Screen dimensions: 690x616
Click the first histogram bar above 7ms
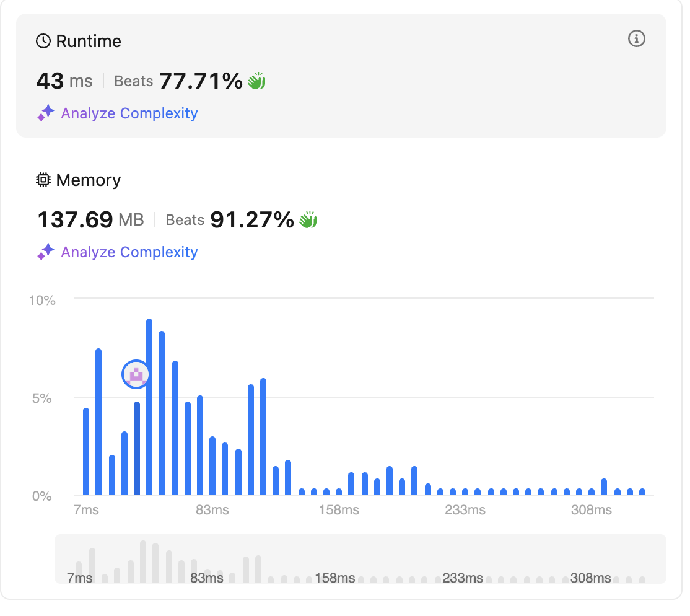[x=86, y=451]
